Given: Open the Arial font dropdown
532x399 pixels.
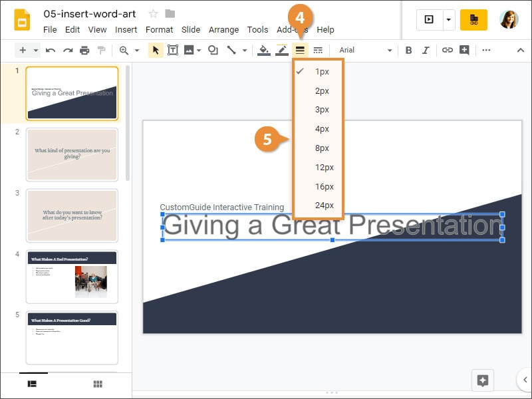Looking at the screenshot, I should 365,51.
